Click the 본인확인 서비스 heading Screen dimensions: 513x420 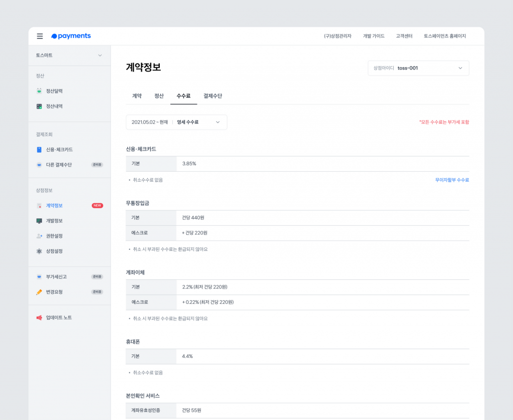(143, 396)
